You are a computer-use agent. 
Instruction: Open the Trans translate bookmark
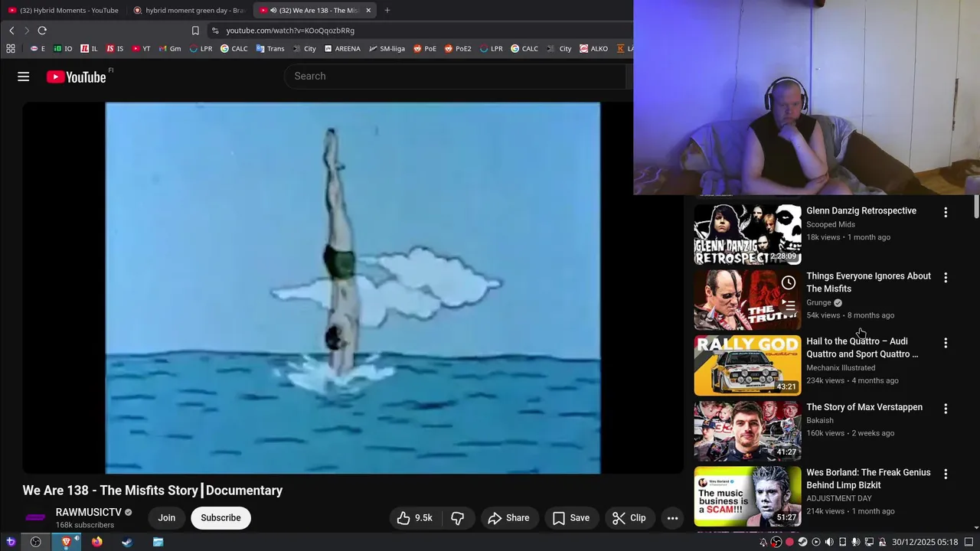(270, 48)
